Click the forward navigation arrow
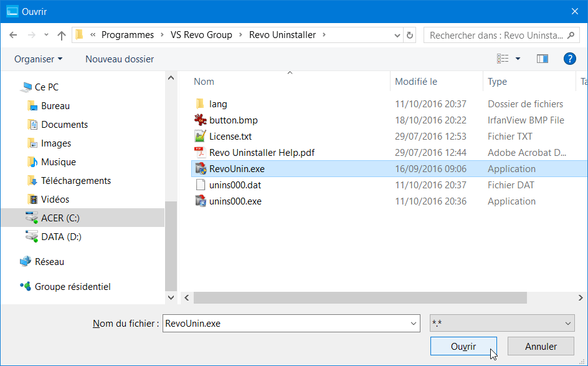Screen dimensions: 588x366 click(x=32, y=35)
